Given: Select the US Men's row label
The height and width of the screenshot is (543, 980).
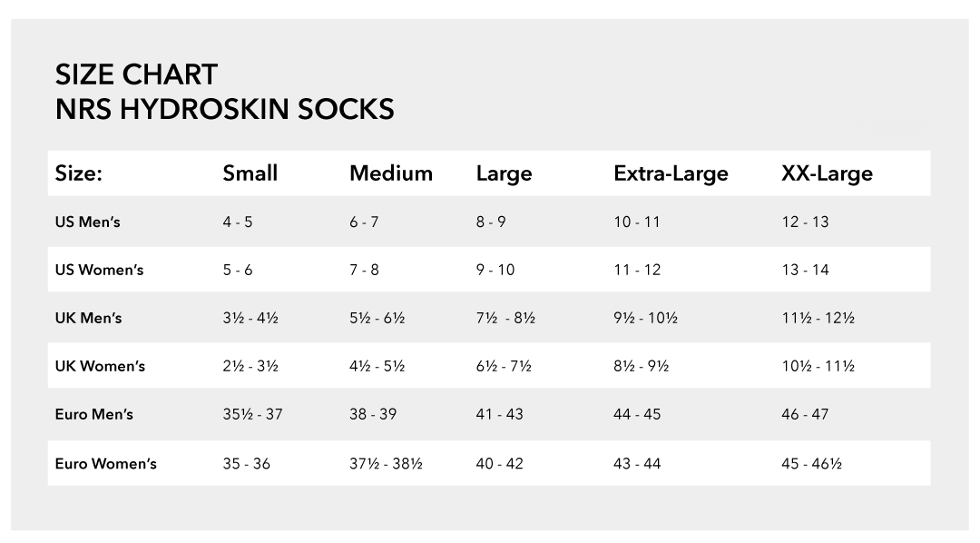Looking at the screenshot, I should (87, 222).
